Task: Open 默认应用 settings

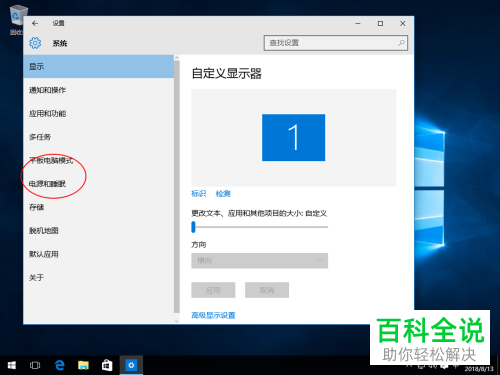Action: [x=99, y=254]
